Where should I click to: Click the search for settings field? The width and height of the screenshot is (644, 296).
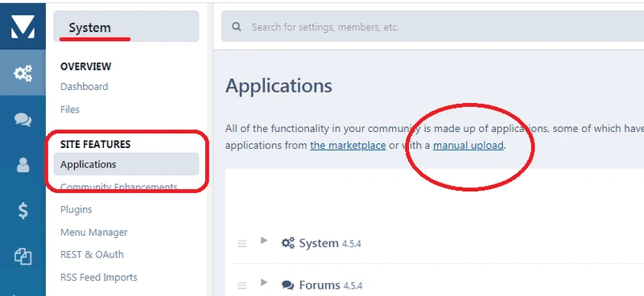432,27
